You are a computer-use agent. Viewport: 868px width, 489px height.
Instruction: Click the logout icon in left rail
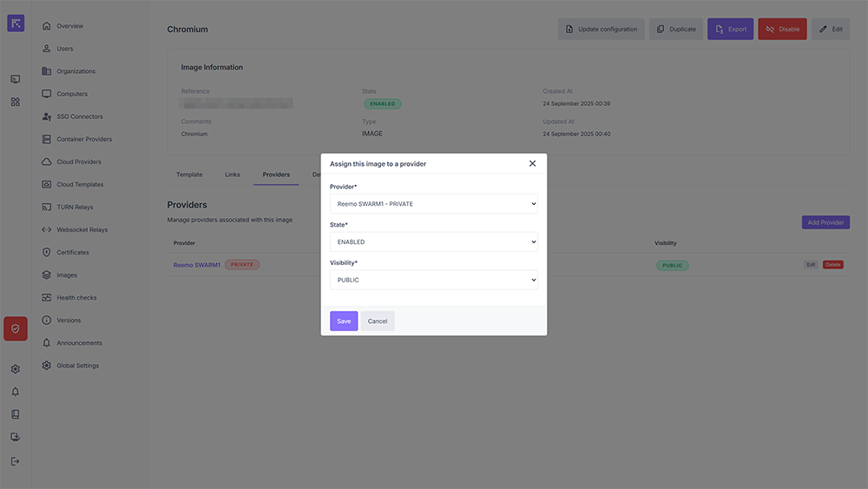pyautogui.click(x=16, y=461)
